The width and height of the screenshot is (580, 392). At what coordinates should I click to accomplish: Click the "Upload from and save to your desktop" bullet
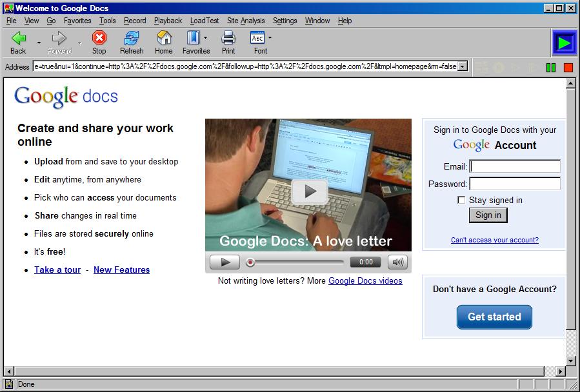tap(106, 162)
